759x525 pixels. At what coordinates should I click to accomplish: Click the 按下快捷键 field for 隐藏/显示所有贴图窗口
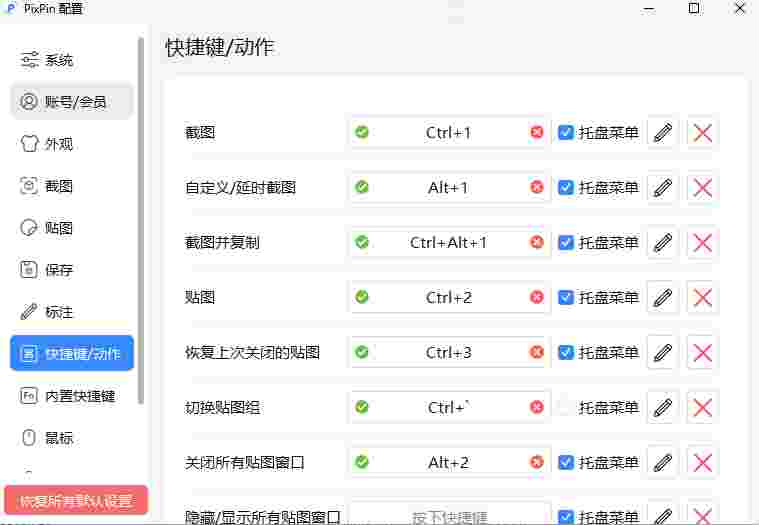[448, 516]
